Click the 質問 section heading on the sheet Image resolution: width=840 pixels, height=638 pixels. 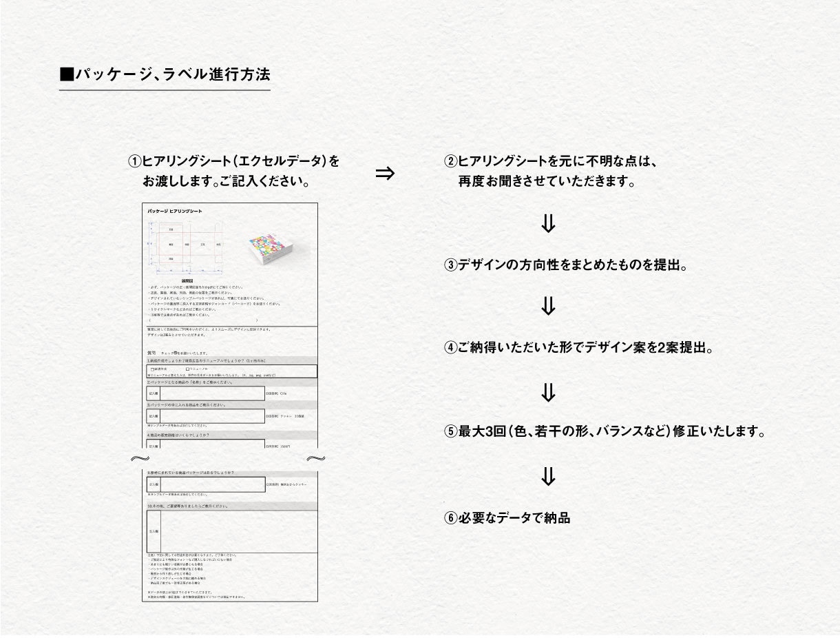click(153, 352)
